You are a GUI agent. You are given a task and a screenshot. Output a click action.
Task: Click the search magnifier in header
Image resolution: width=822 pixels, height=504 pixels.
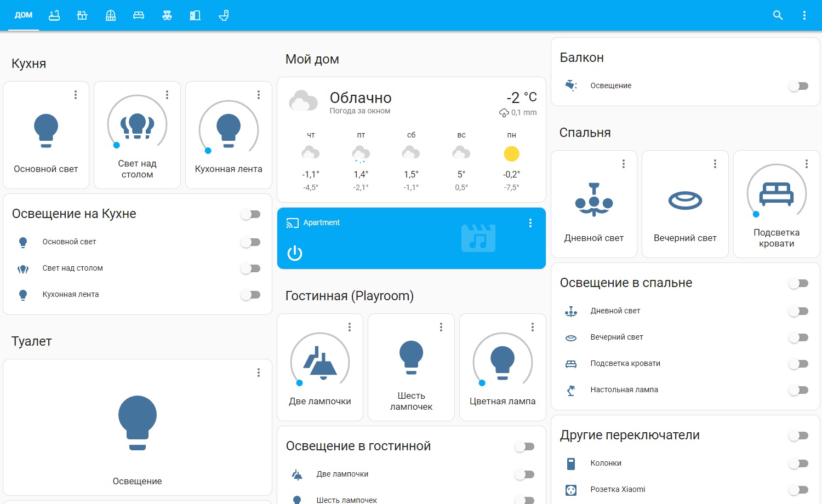(x=778, y=15)
